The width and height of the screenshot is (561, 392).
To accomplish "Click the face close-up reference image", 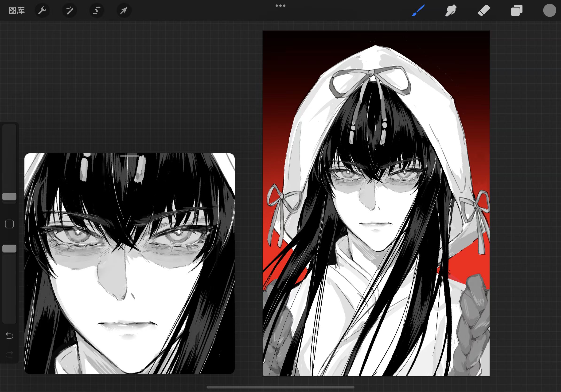I will click(x=129, y=264).
